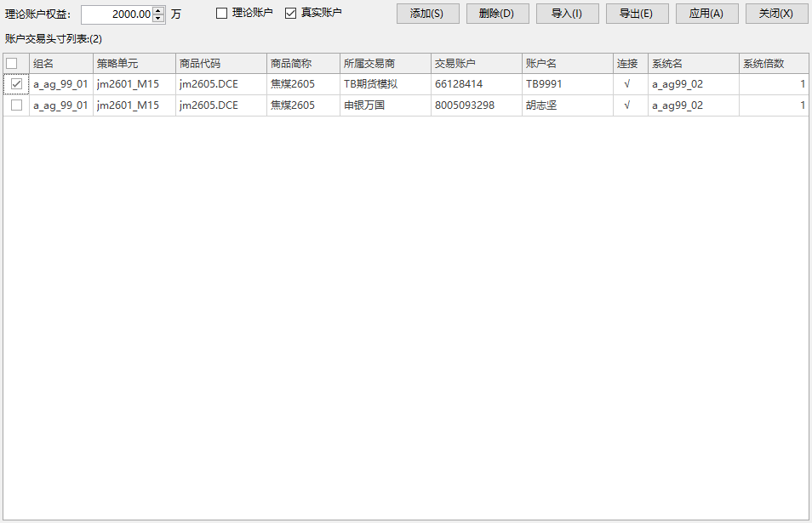Click the 系统倍数 column header
812x523 pixels.
coord(773,64)
